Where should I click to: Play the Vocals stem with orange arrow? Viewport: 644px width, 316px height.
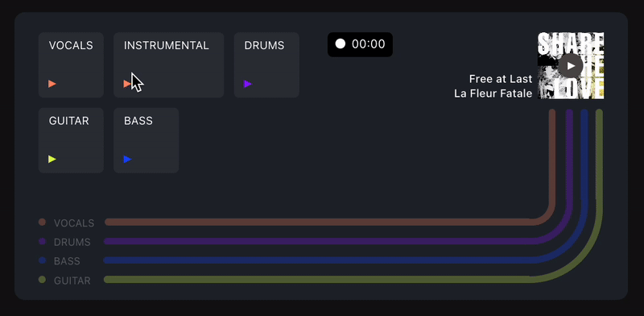pyautogui.click(x=52, y=84)
